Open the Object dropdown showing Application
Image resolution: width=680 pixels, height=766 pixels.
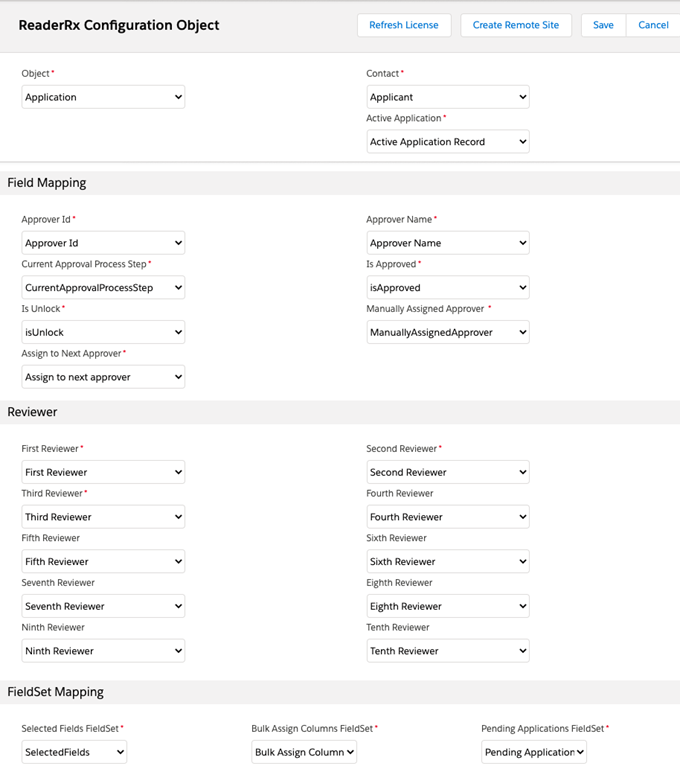point(103,97)
